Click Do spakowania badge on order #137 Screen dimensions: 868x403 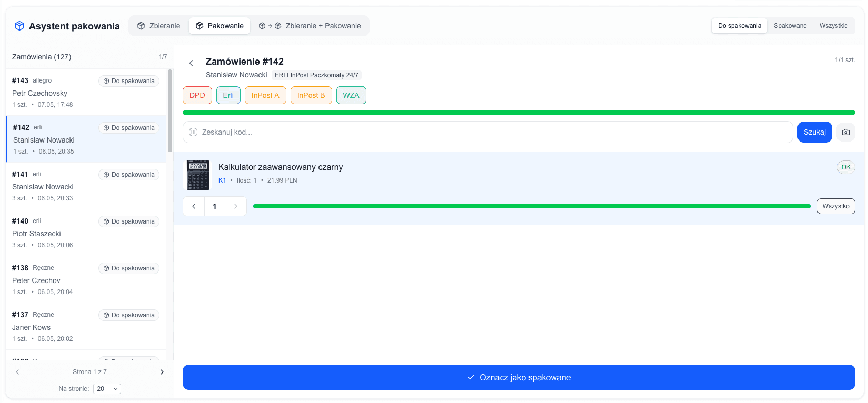point(129,315)
